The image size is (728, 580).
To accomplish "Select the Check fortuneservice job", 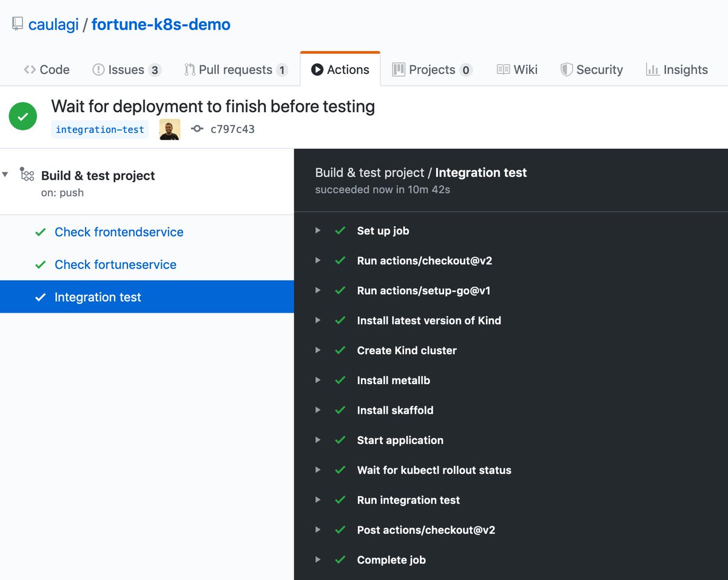I will tap(115, 265).
